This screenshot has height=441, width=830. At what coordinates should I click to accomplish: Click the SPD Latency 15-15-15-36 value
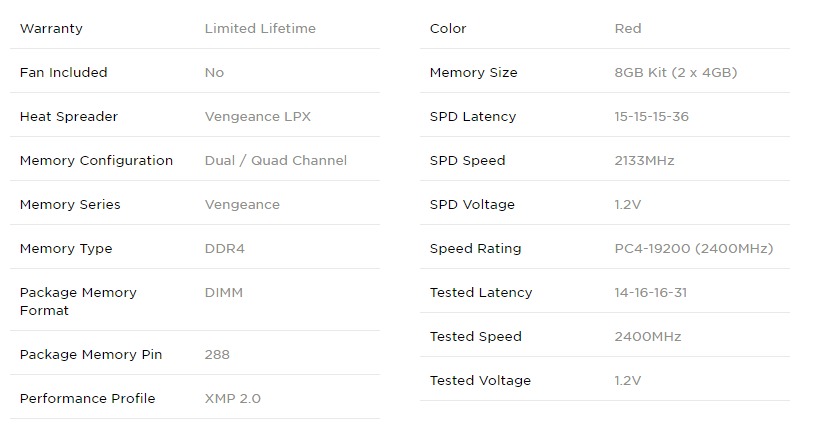(651, 117)
